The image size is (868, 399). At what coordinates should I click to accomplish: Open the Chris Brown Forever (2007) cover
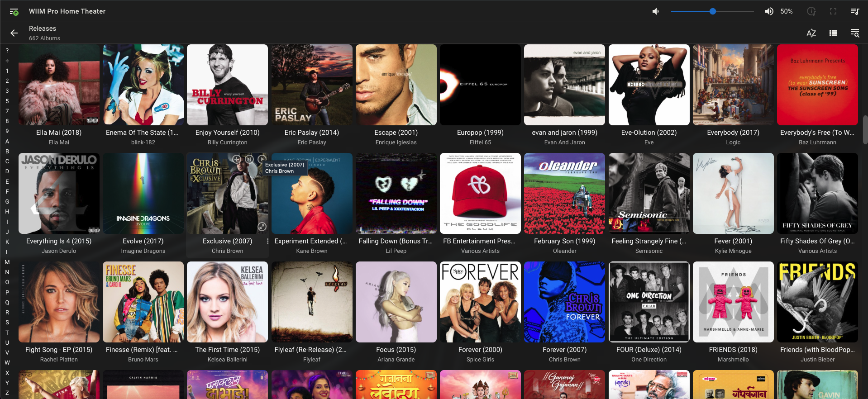(x=564, y=302)
